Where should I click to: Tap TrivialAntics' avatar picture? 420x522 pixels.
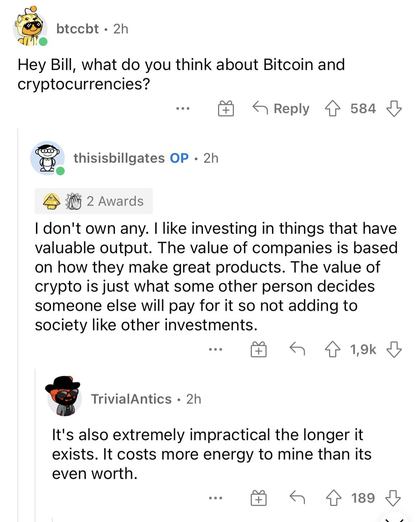point(64,396)
